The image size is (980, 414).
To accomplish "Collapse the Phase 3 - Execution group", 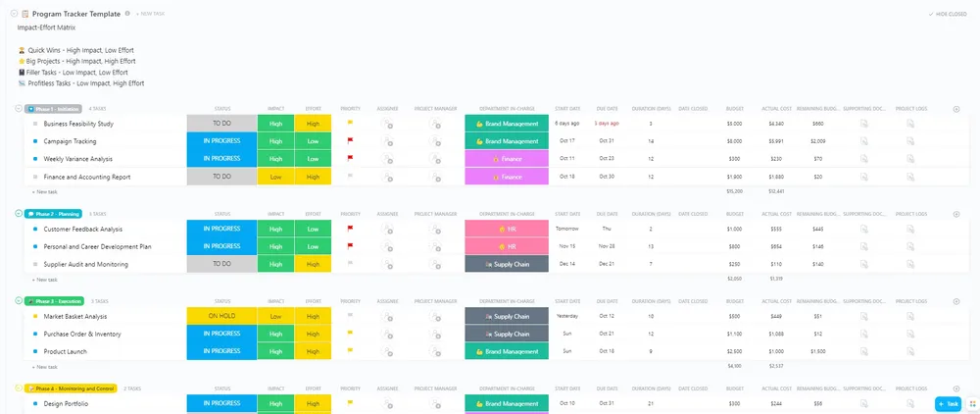I will coord(18,301).
